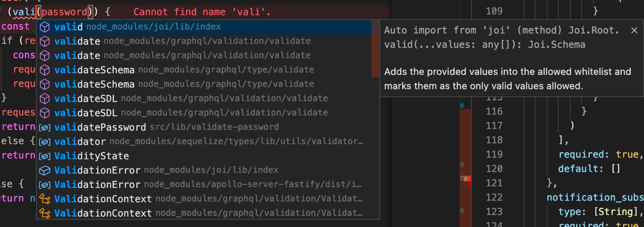The image size is (644, 227).
Task: Select first validateSchema graphql suggestion
Action: pos(207,69)
